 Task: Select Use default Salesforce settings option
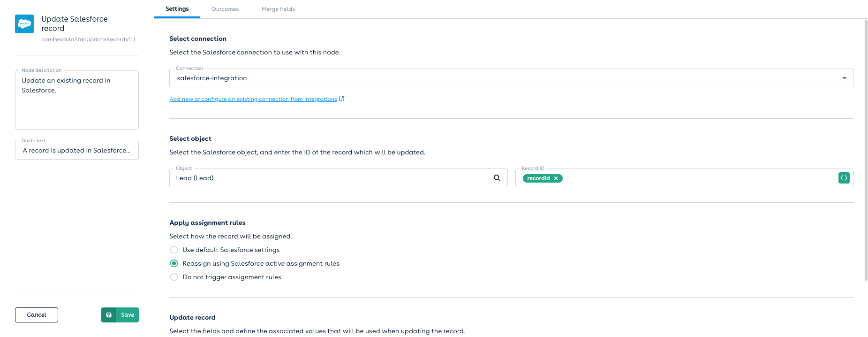174,250
